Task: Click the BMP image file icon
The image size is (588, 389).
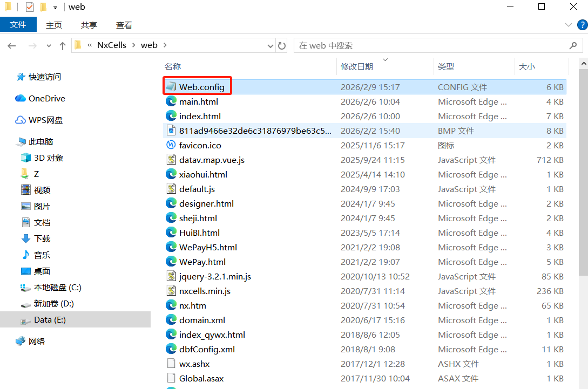Action: 171,131
